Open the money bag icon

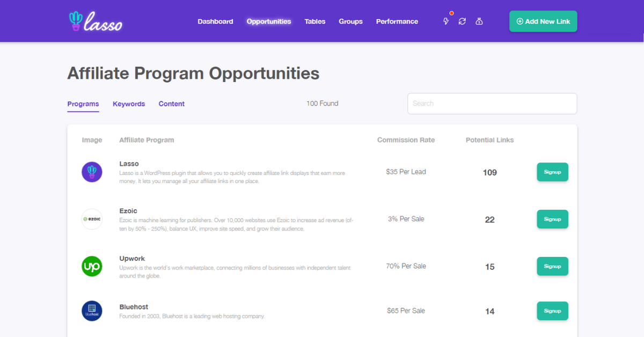pos(479,21)
